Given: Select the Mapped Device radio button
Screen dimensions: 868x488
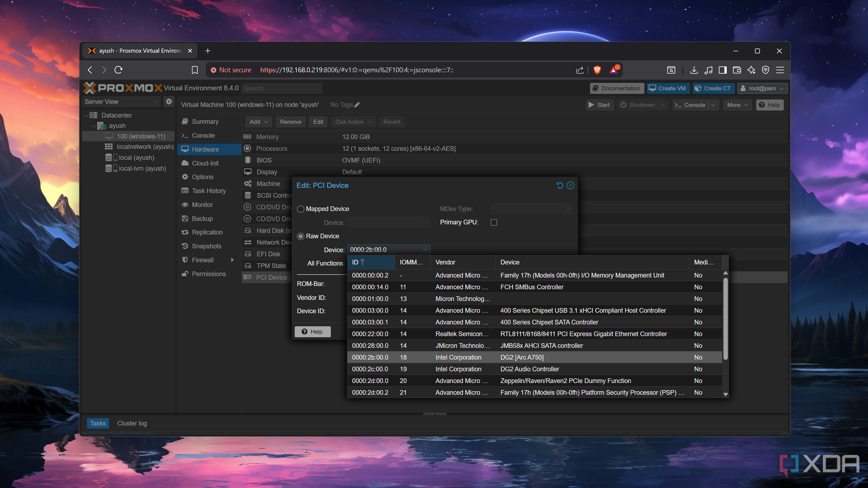Looking at the screenshot, I should (301, 209).
